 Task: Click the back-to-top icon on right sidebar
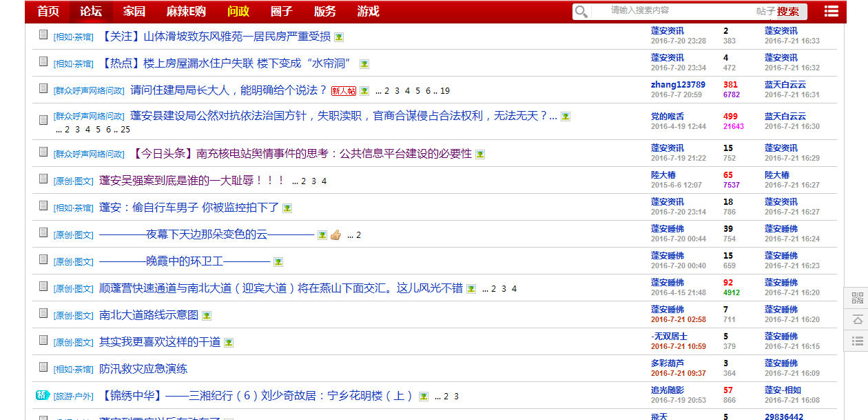point(857,319)
